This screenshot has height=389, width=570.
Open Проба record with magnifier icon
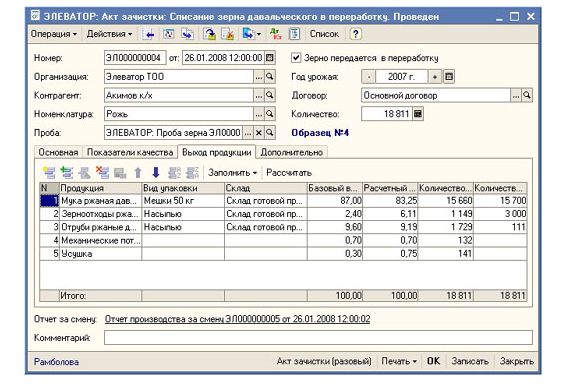tap(270, 133)
